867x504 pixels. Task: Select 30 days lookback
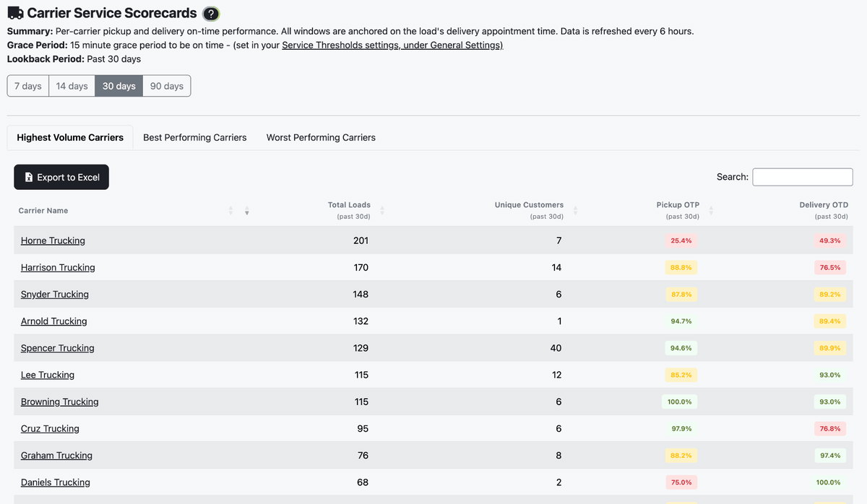119,86
